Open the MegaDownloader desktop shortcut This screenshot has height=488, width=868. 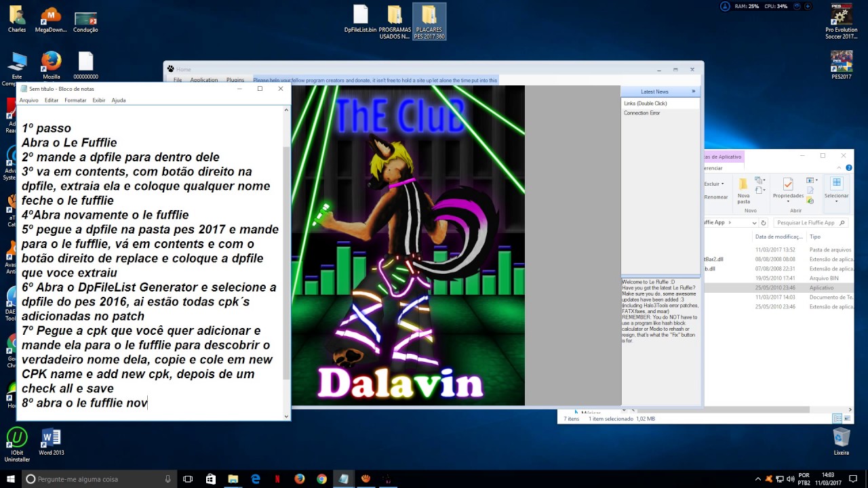pos(51,19)
